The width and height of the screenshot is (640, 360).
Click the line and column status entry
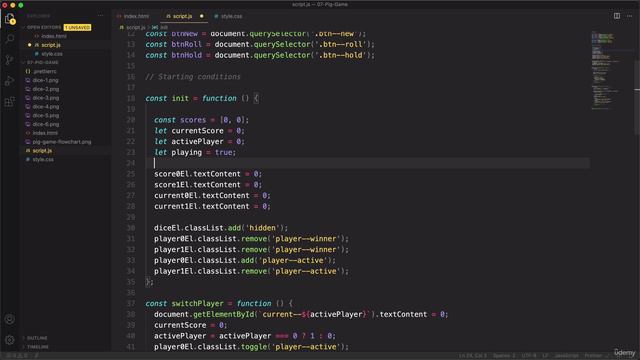(x=473, y=356)
